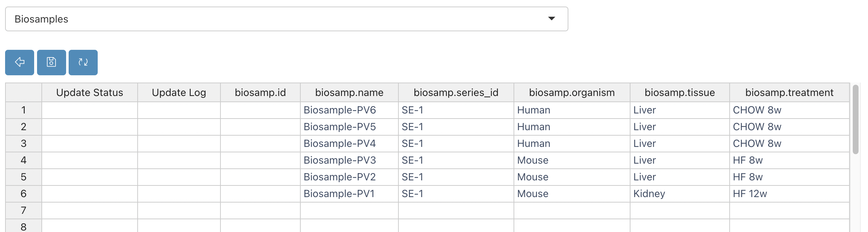Click the HF 12w treatment cell

(790, 194)
